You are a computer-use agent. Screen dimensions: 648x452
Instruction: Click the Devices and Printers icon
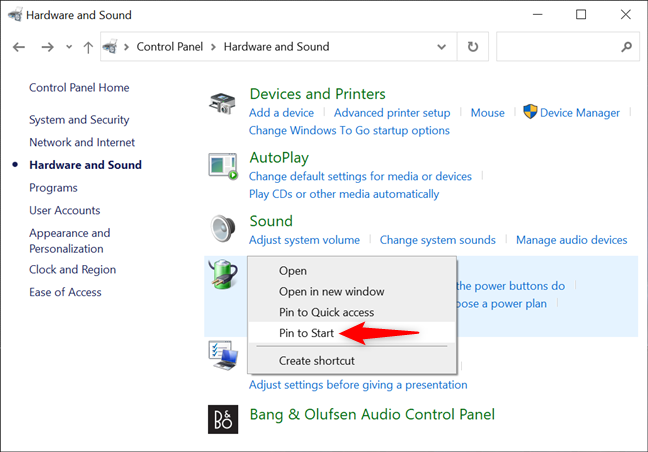coord(222,103)
